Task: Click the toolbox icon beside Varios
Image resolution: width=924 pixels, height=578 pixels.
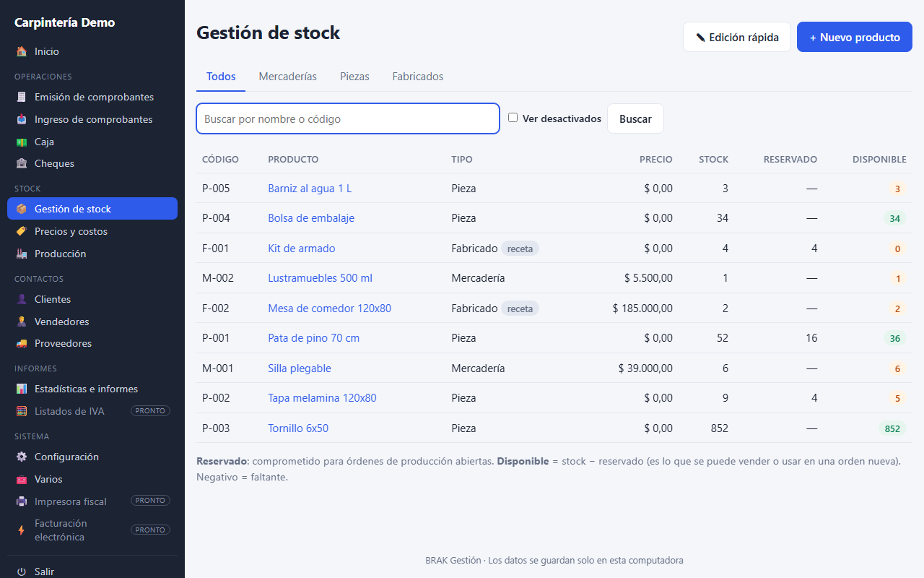Action: click(x=22, y=479)
